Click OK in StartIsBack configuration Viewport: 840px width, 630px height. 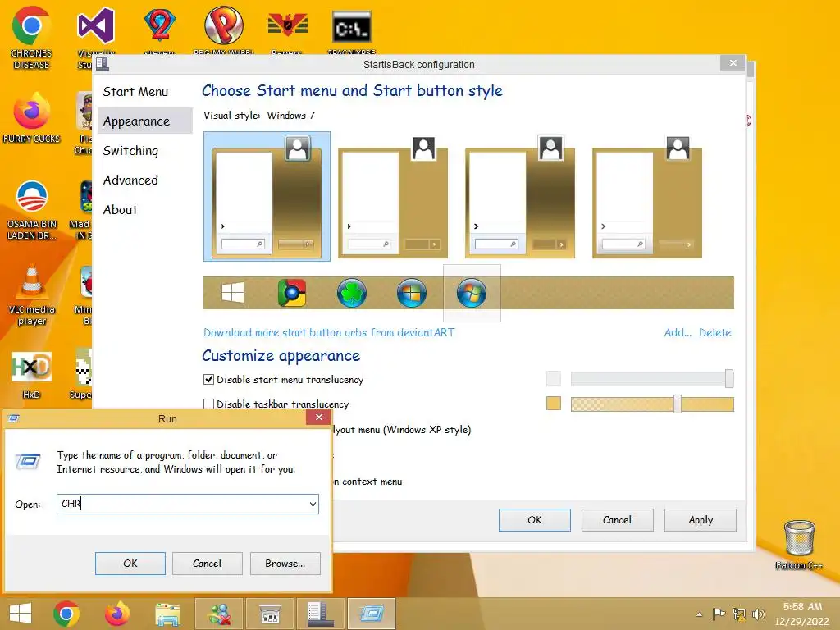click(x=535, y=519)
